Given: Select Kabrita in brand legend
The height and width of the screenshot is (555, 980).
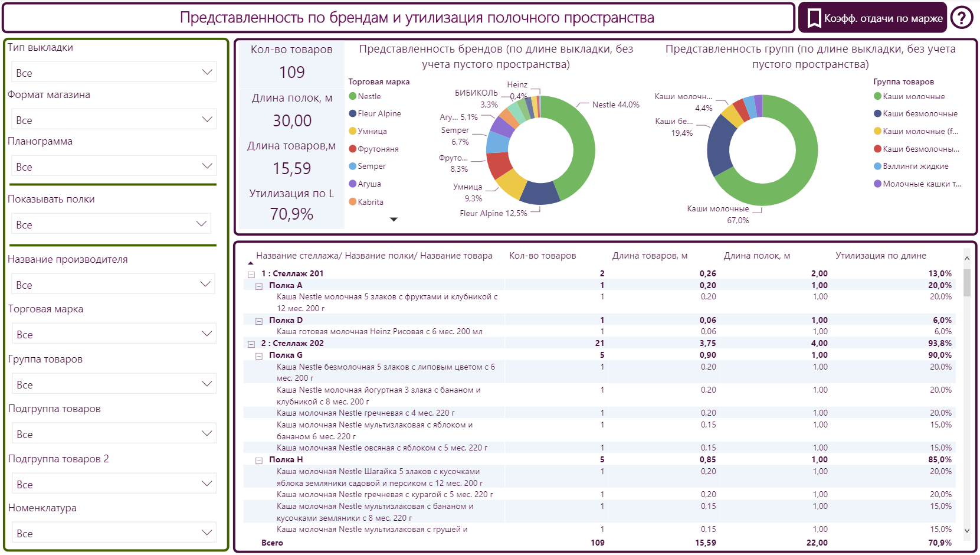Looking at the screenshot, I should coord(366,202).
